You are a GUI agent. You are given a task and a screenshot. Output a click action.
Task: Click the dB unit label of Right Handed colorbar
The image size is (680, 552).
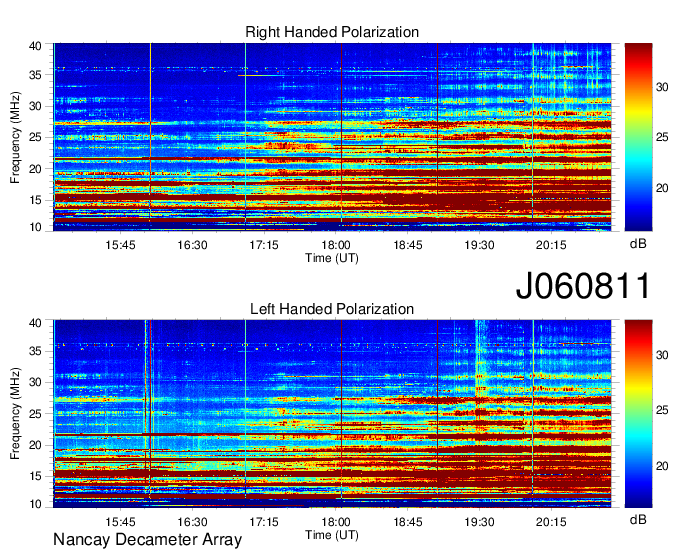[638, 244]
